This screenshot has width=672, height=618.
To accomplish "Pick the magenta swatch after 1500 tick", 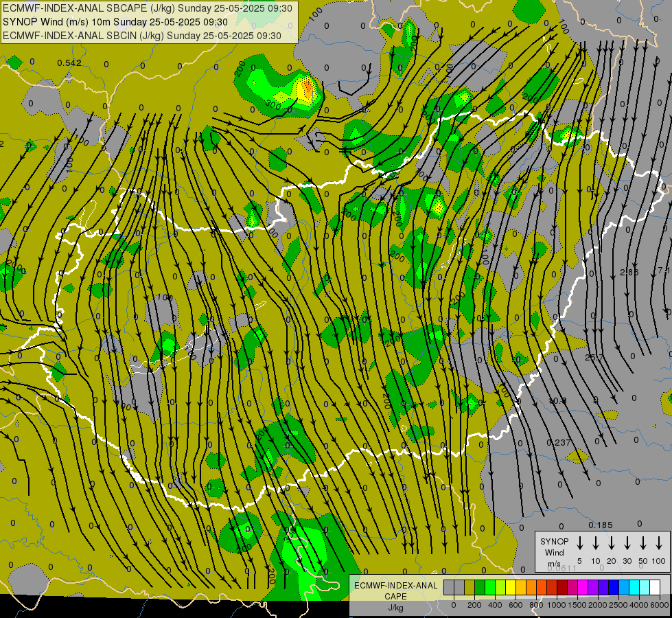I will click(583, 588).
